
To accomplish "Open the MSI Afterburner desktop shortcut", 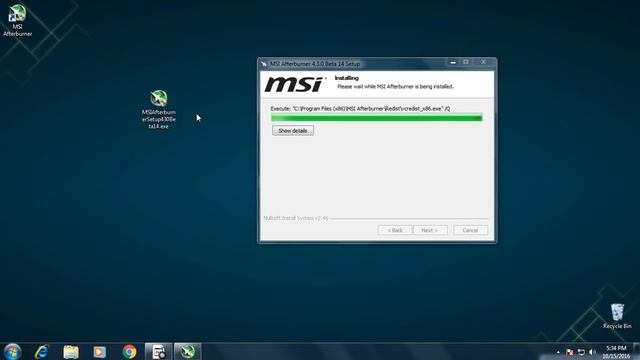I will coord(17,20).
